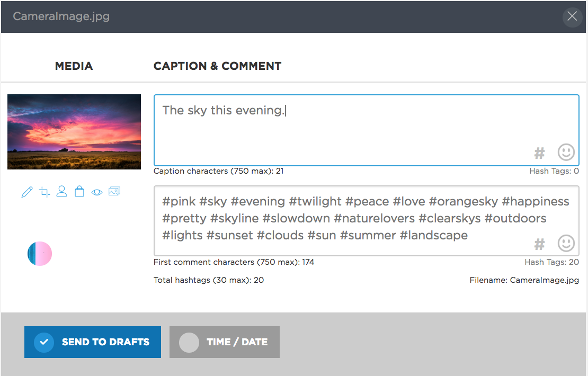Open the image gallery icon below media
The height and width of the screenshot is (376, 588).
tap(114, 191)
